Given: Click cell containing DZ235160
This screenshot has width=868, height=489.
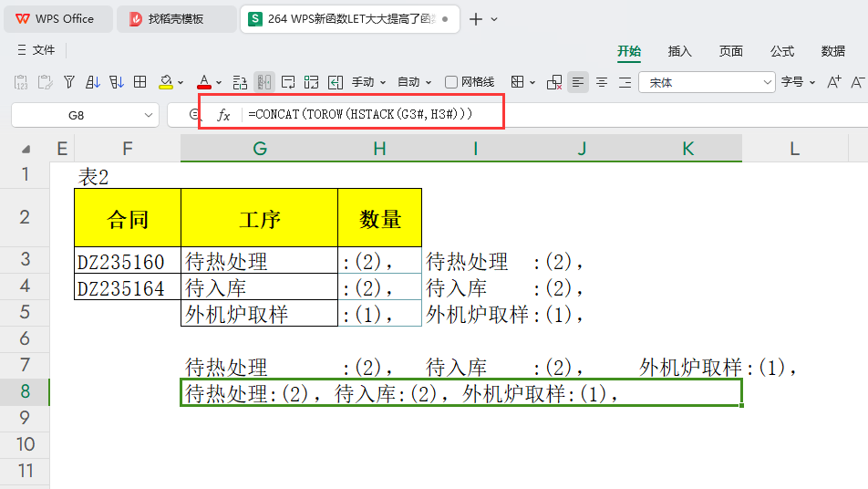Looking at the screenshot, I should tap(128, 260).
